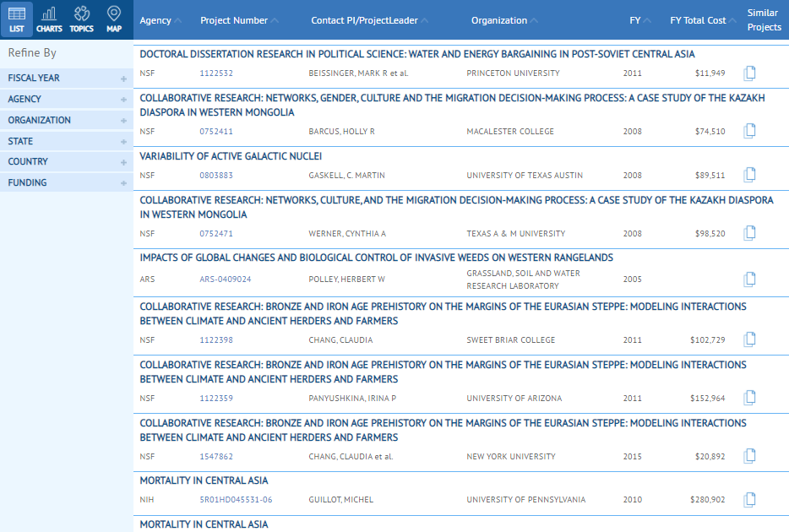Viewport: 789px width, 532px height.
Task: Click the Similar Projects column header
Action: point(765,20)
